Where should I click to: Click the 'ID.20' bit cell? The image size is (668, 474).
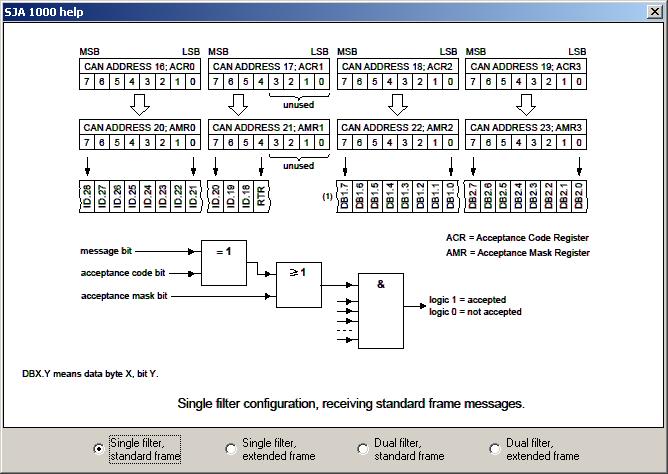216,196
